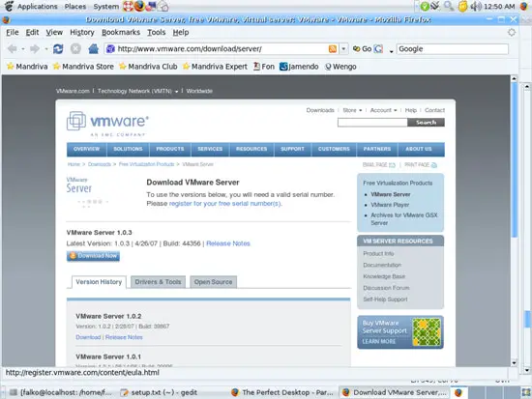The width and height of the screenshot is (532, 399).
Task: Open the Applications menu in top panel
Action: (x=38, y=6)
